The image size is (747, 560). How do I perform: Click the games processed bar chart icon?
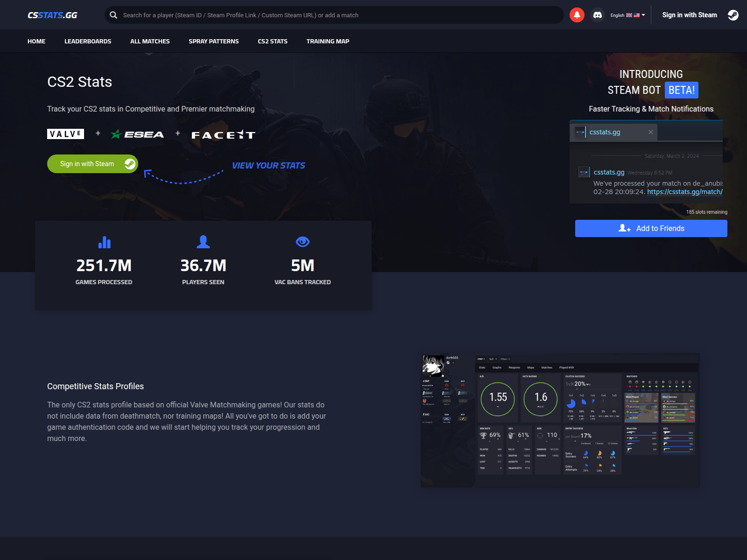click(x=104, y=242)
